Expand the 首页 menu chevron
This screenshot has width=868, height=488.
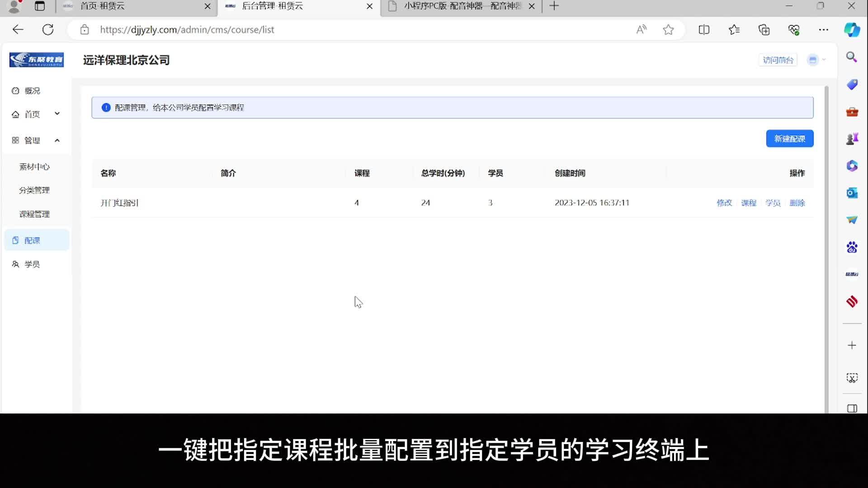tap(57, 114)
